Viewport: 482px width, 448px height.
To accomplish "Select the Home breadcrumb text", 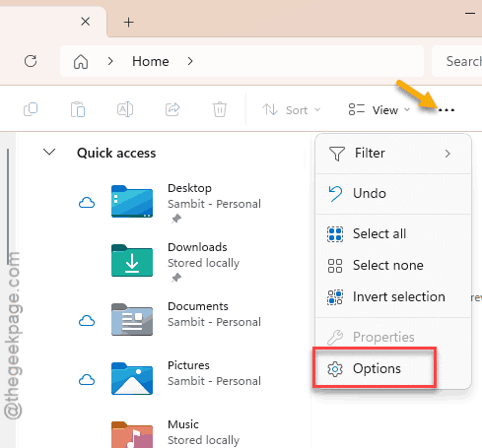I will tap(151, 61).
